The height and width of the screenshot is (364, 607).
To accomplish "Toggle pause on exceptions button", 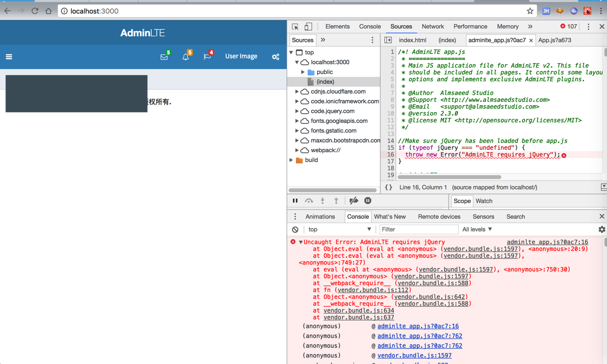I will [x=368, y=201].
